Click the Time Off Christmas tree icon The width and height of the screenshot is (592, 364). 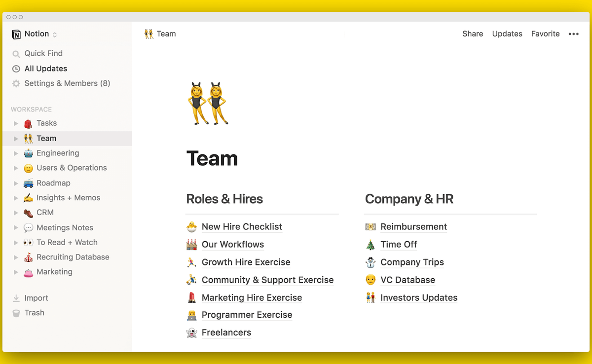pyautogui.click(x=370, y=245)
